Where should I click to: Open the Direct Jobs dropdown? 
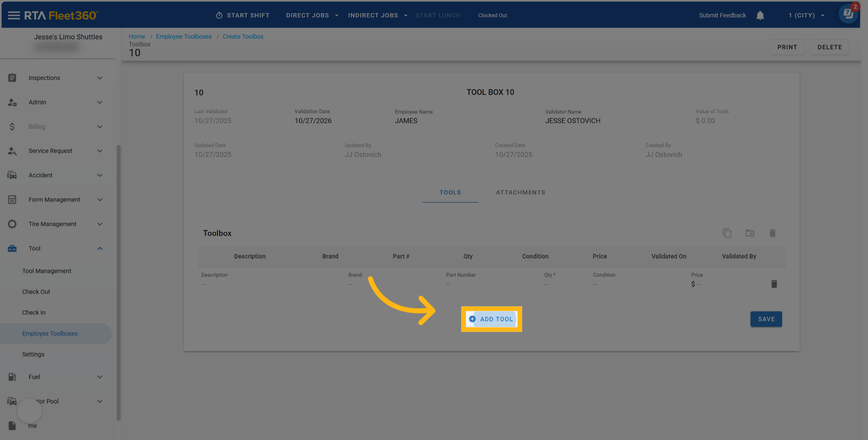[312, 15]
